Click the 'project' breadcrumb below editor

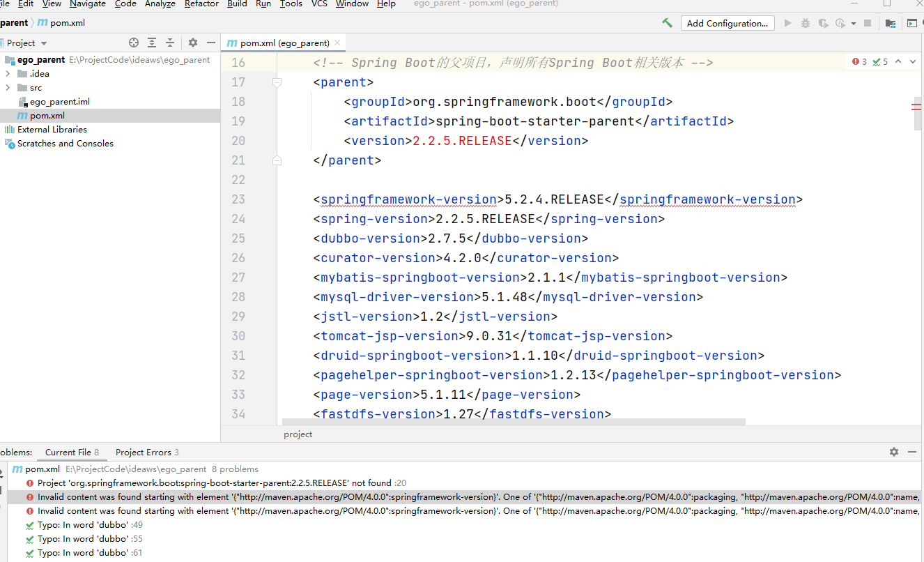point(298,434)
